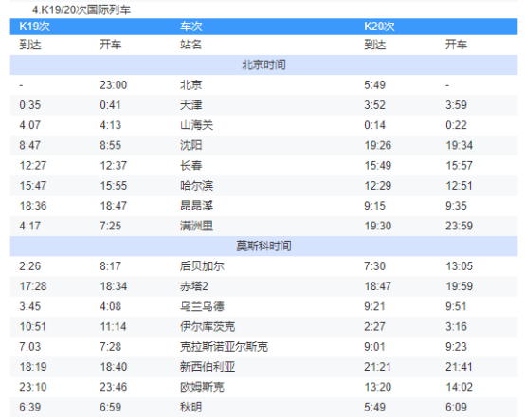Select station name 昂昂溪
525x420 pixels.
tap(196, 206)
